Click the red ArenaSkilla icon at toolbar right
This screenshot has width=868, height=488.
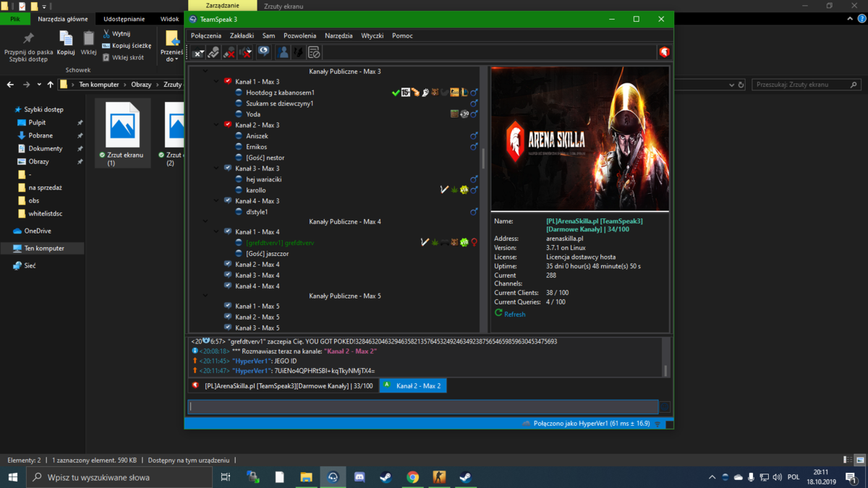point(664,52)
